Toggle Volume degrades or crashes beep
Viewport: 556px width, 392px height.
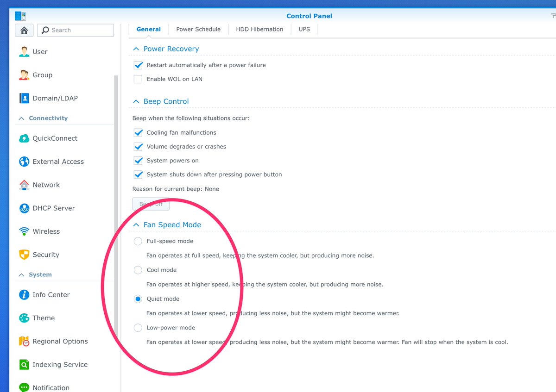[x=138, y=147]
